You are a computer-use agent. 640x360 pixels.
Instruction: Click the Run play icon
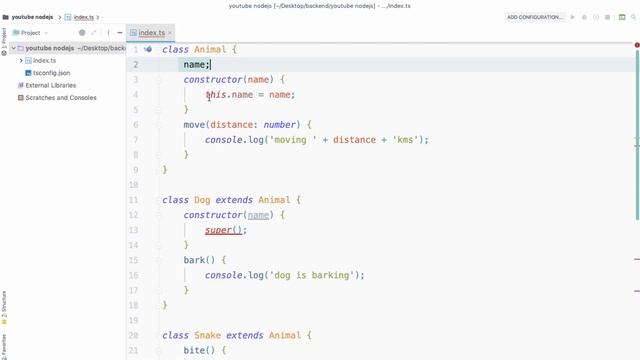coord(573,17)
